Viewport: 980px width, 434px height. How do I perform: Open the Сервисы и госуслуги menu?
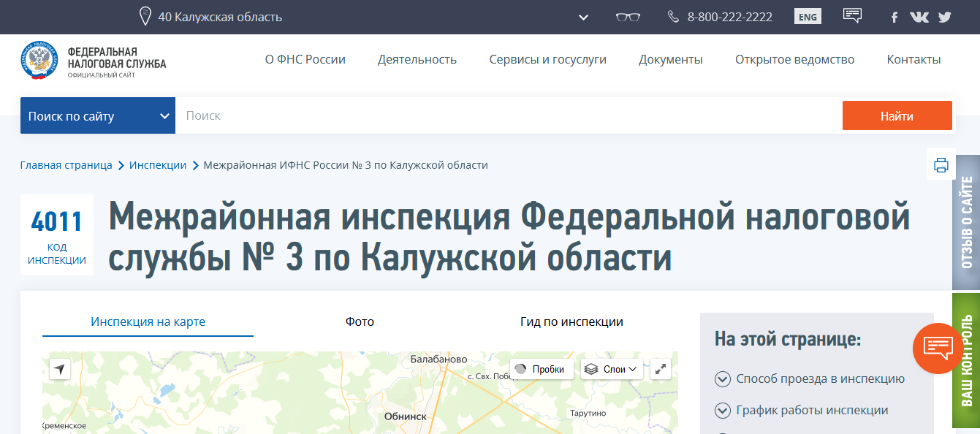tap(547, 60)
